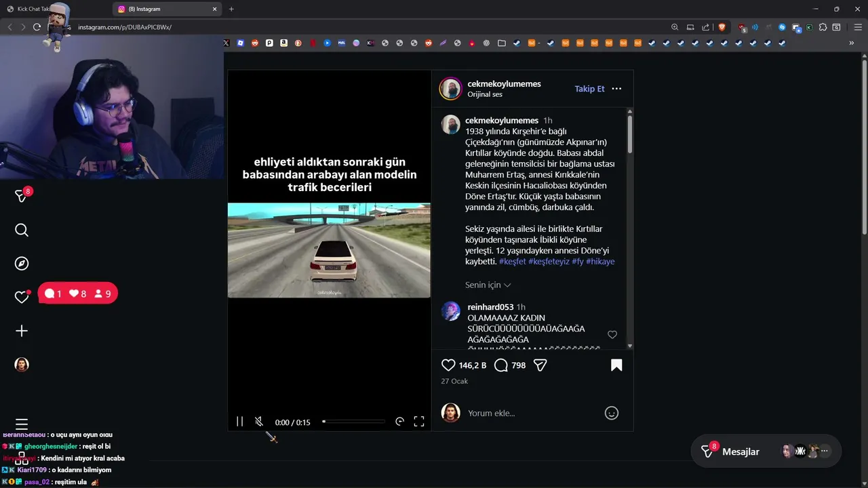Pause the video playback
Screen dimensions: 868x488
(x=239, y=422)
